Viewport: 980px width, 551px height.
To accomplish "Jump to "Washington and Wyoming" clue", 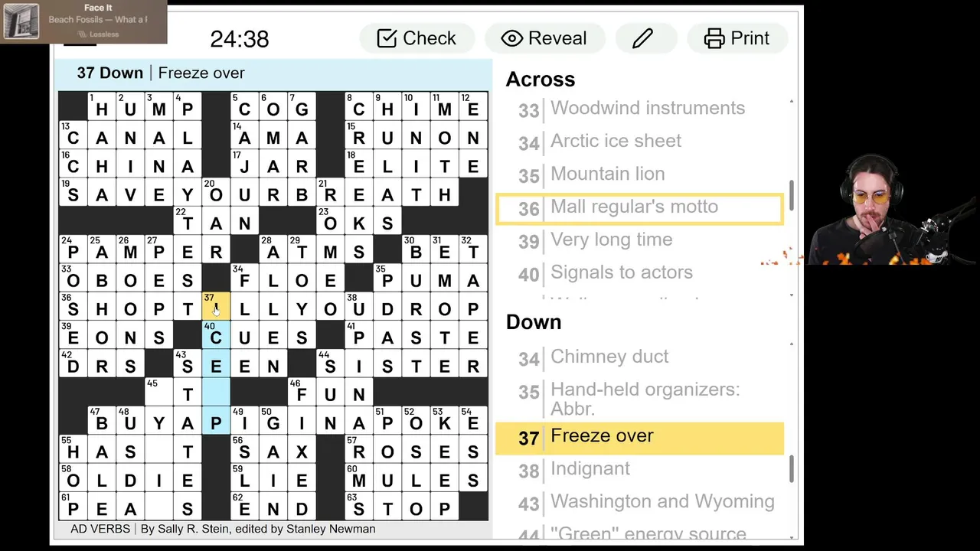I will tap(662, 501).
